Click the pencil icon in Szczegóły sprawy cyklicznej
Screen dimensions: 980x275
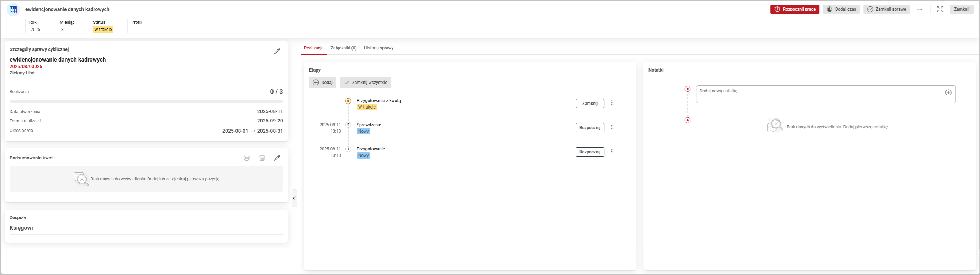pyautogui.click(x=277, y=51)
